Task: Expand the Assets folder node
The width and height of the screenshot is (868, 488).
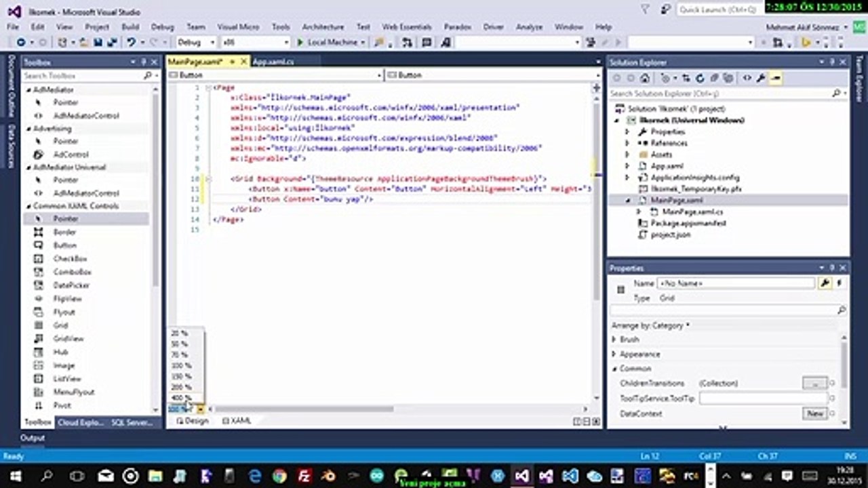Action: pyautogui.click(x=627, y=155)
